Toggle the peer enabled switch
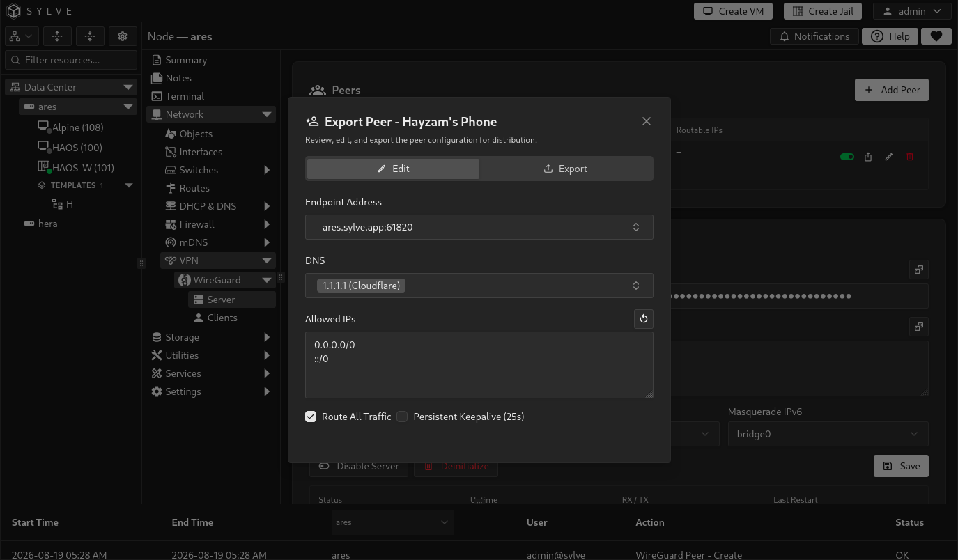Viewport: 958px width, 560px height. pyautogui.click(x=847, y=157)
